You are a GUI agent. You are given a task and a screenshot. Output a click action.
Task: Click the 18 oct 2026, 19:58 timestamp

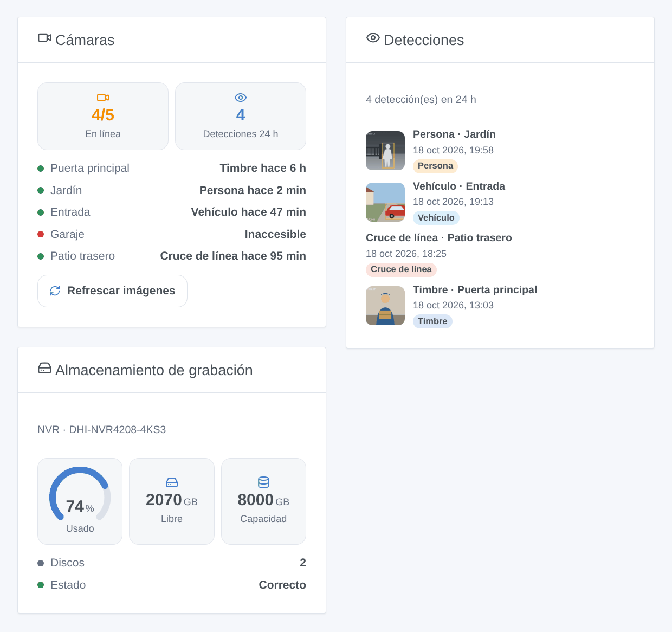453,150
